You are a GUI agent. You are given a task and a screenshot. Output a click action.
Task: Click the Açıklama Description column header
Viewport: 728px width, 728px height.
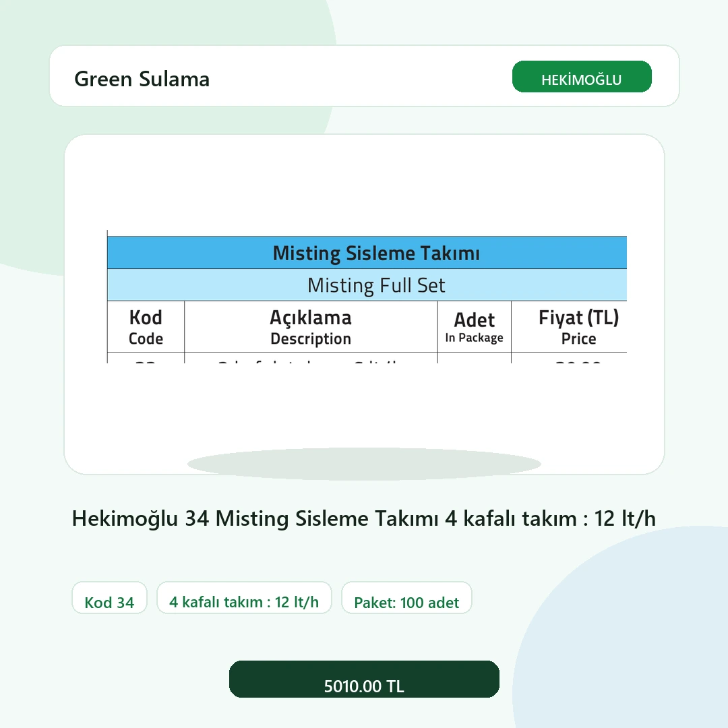(311, 327)
